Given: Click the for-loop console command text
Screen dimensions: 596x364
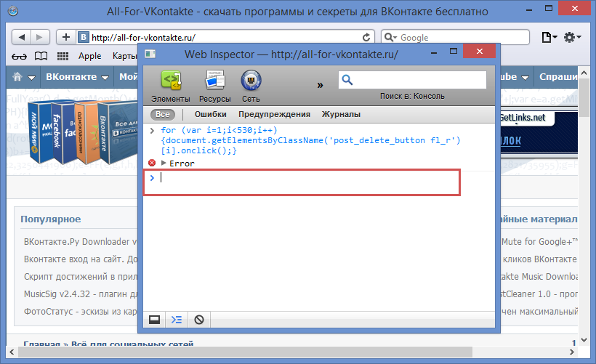Looking at the screenshot, I should (310, 140).
